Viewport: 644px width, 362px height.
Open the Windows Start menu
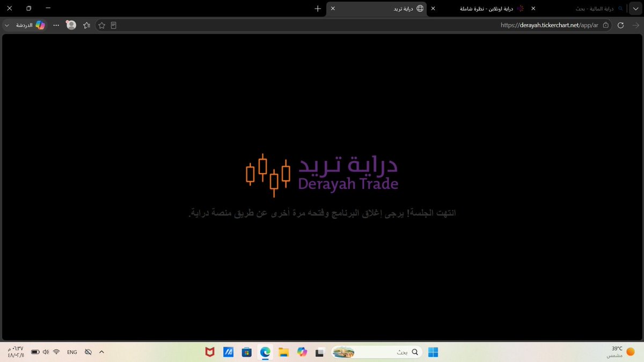point(433,352)
